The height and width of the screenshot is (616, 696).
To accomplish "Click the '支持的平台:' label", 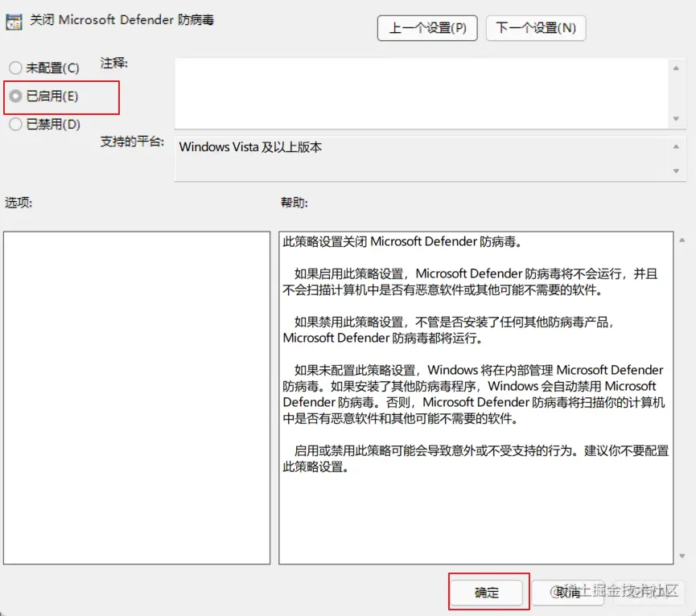I will pyautogui.click(x=132, y=142).
